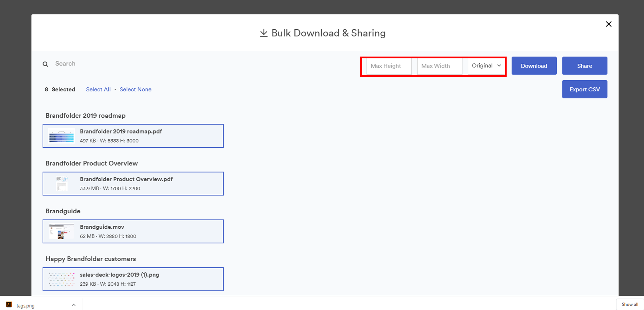Click the Brandfolder 2019 roadmap section heading
The image size is (644, 310).
tap(86, 116)
